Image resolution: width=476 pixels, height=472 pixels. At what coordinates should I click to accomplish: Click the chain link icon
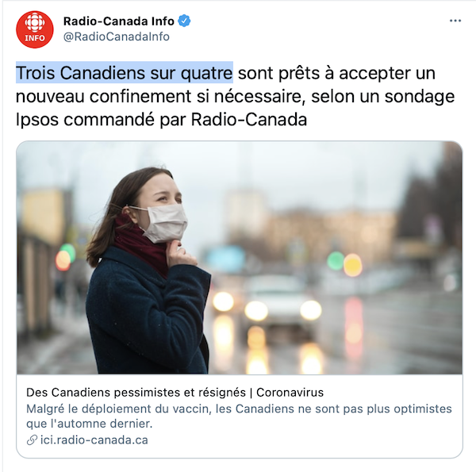pyautogui.click(x=32, y=440)
